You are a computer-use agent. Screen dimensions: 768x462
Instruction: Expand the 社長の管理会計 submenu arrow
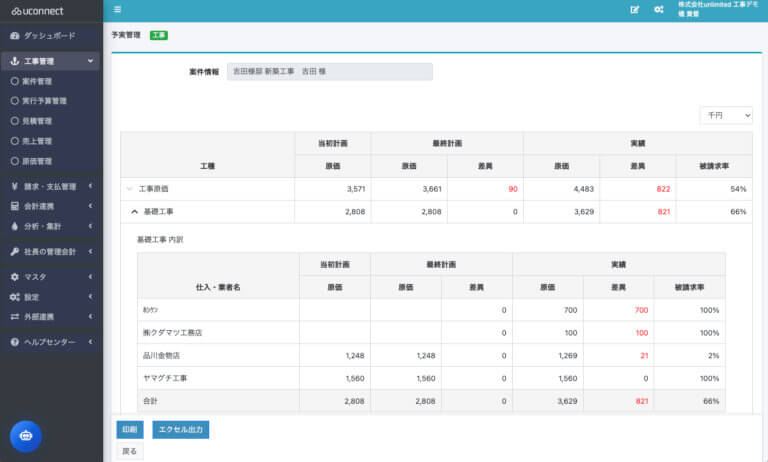tap(91, 252)
